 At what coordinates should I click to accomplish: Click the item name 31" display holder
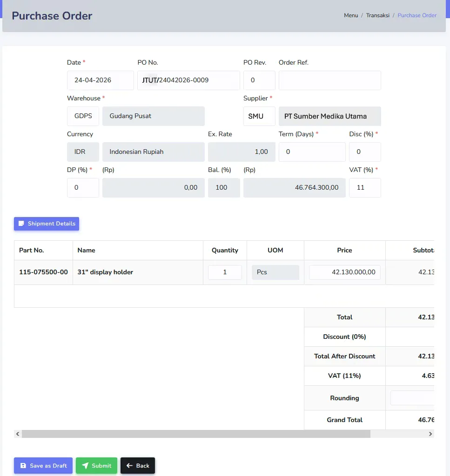click(x=105, y=272)
